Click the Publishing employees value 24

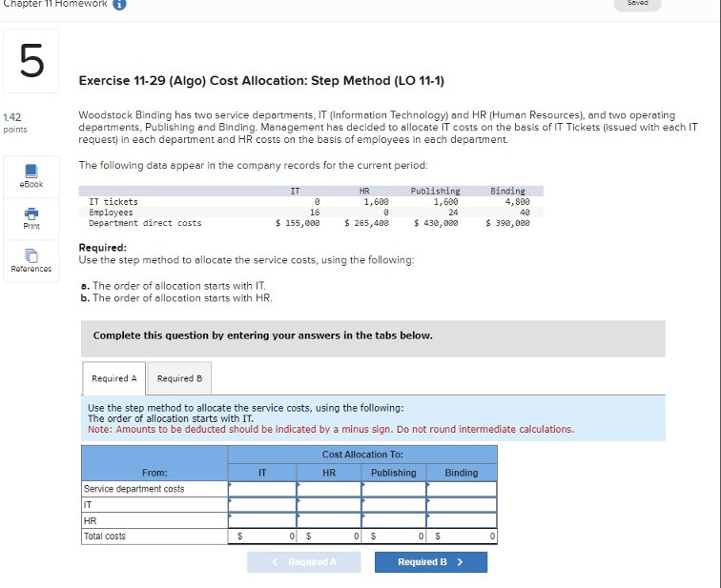(453, 213)
